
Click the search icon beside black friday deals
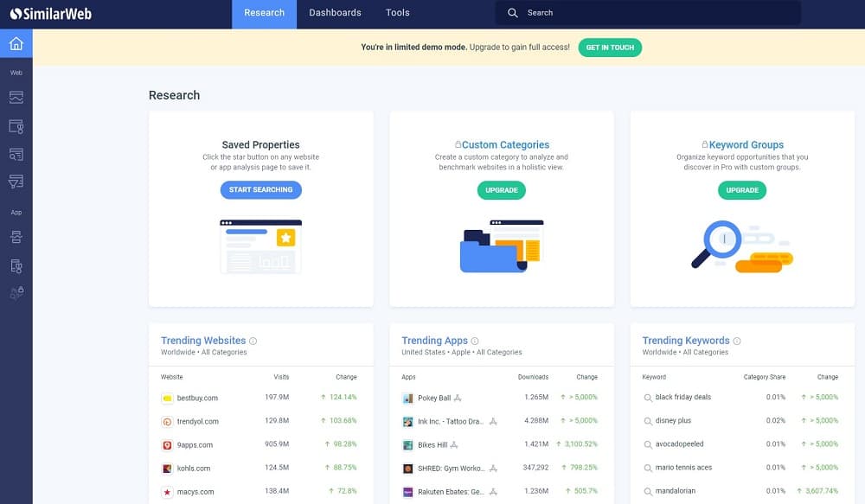(x=648, y=398)
